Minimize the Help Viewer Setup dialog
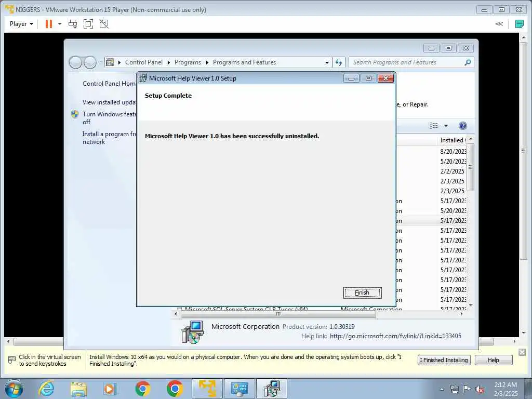The height and width of the screenshot is (399, 532). (351, 78)
